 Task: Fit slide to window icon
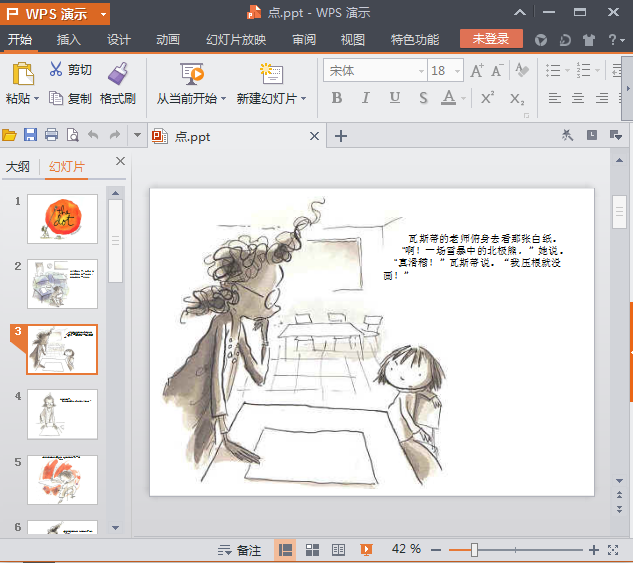pyautogui.click(x=613, y=550)
